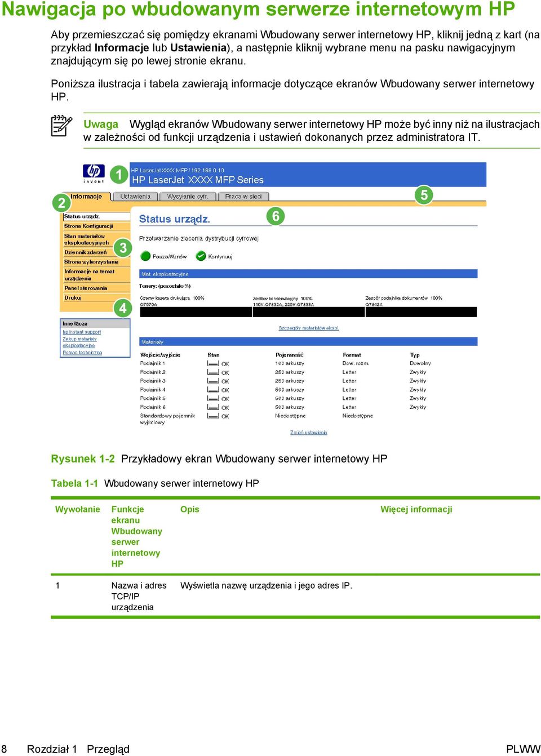Click the Q7570A part number
This screenshot has height=756, width=541.
148,304
